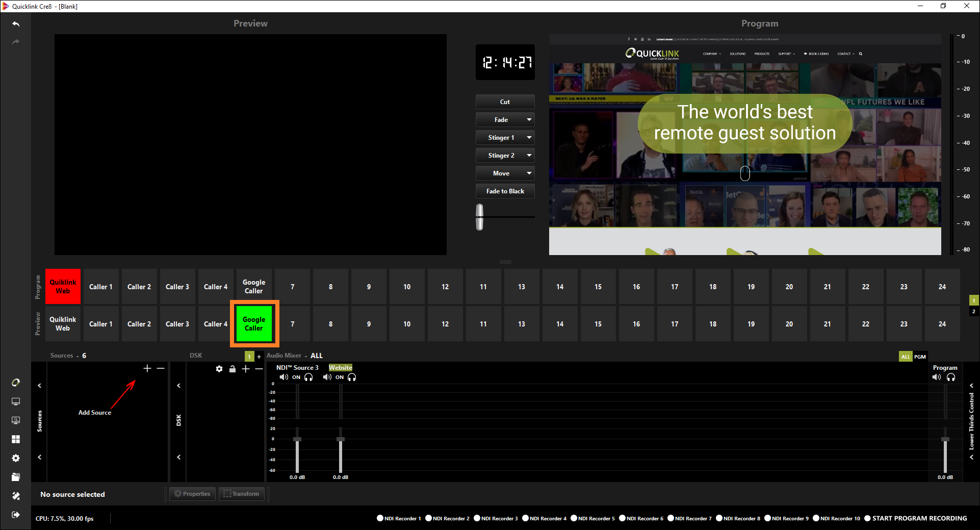Screen dimensions: 980x530
Task: Select the PGM audio mixer tab
Action: tap(920, 357)
